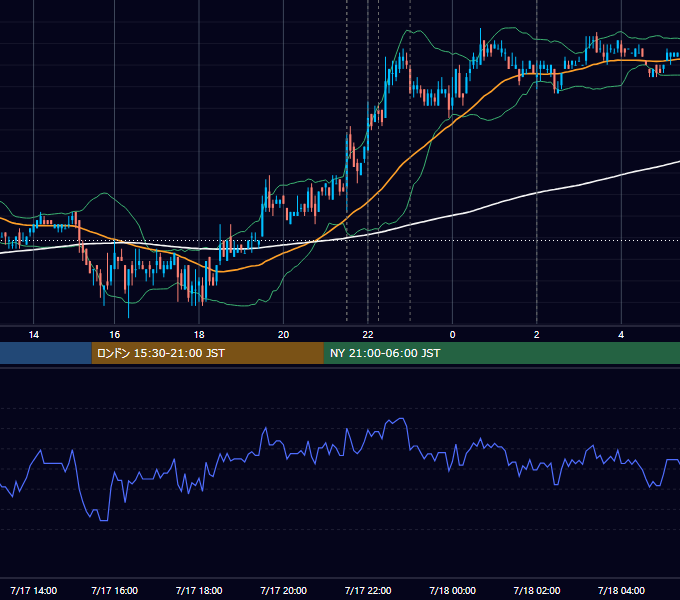Click the blue session bar before ロンドン

[46, 353]
